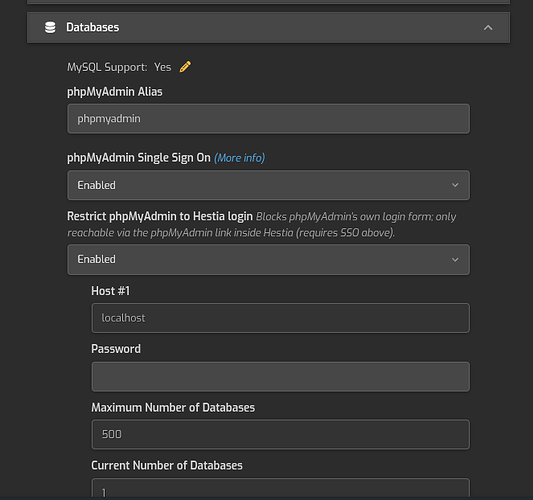Screen dimensions: 533x500
Task: Edit MySQL Support with pencil icon
Action: click(185, 67)
